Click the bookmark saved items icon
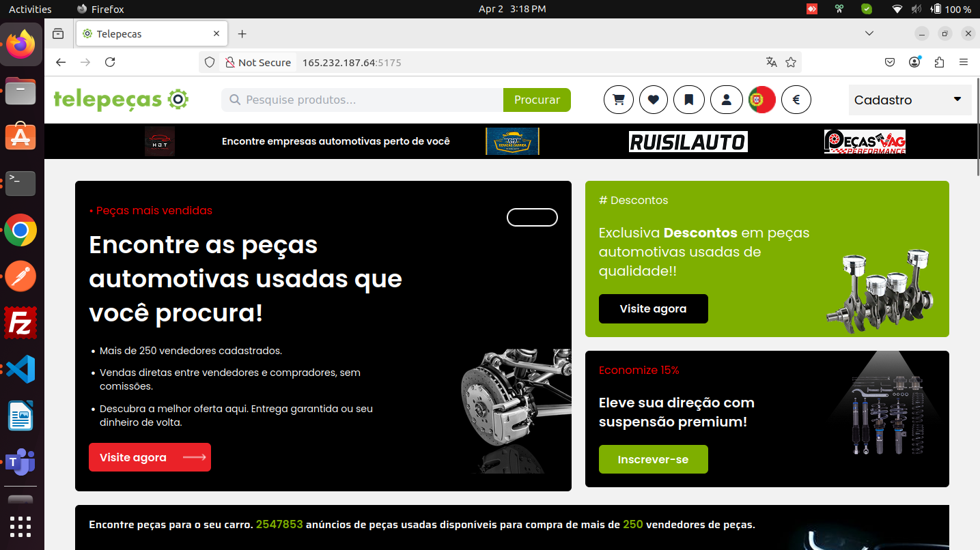The width and height of the screenshot is (980, 550). [x=689, y=100]
